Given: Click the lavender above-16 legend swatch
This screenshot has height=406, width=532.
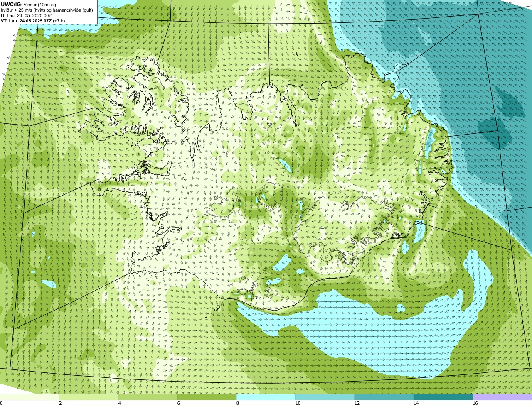Looking at the screenshot, I should point(502,397).
